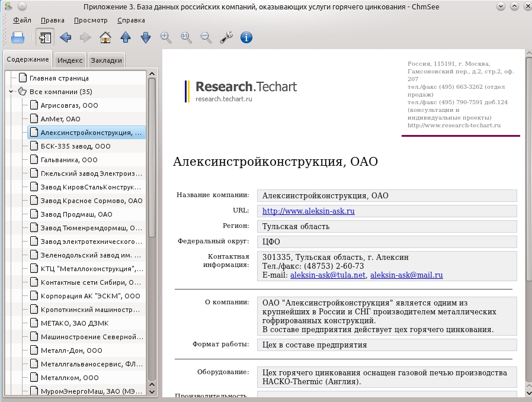Viewport: 532px width, 402px height.
Task: Select МуромЭнергоМаш, ЗАО entry
Action: 91,391
